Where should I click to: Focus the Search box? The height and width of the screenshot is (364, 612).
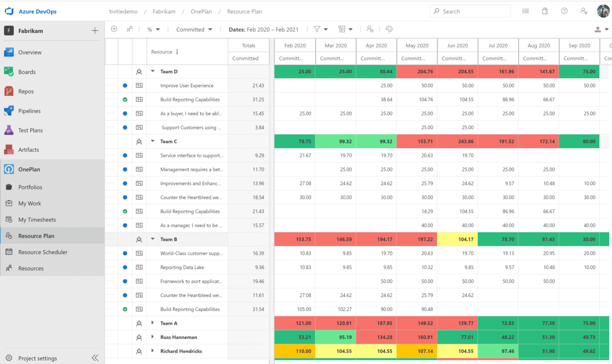pos(470,11)
